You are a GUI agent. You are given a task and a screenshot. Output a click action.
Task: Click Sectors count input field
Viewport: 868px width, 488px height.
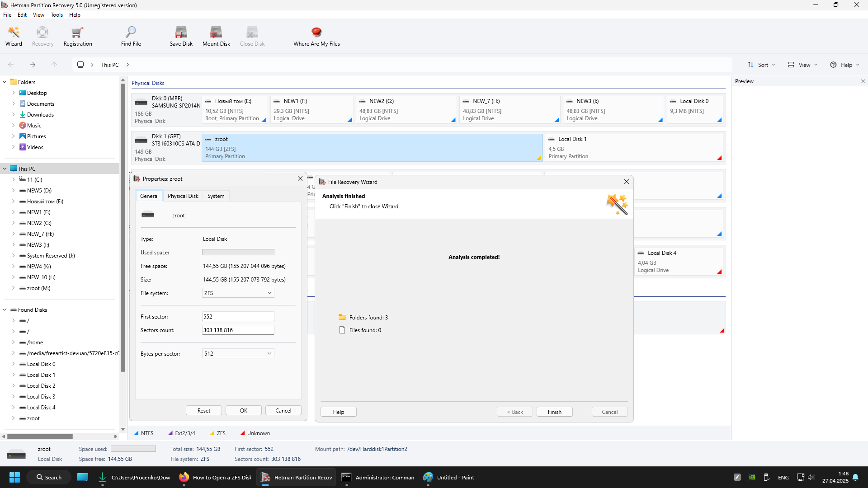click(238, 330)
